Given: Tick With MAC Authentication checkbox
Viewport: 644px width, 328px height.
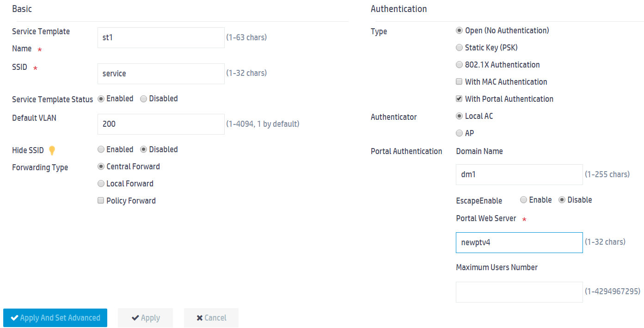Looking at the screenshot, I should pyautogui.click(x=459, y=82).
